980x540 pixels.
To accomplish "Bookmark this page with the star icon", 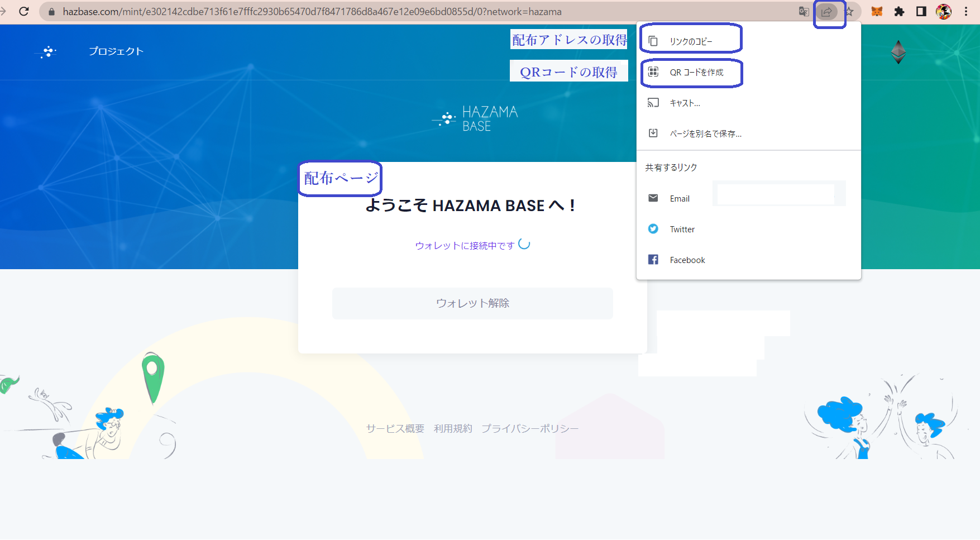I will pos(849,12).
